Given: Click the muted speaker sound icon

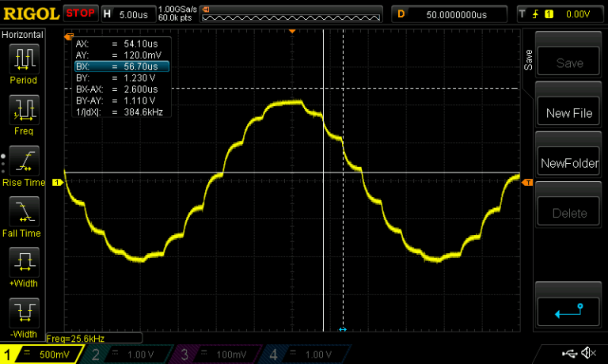Looking at the screenshot, I should pos(589,353).
